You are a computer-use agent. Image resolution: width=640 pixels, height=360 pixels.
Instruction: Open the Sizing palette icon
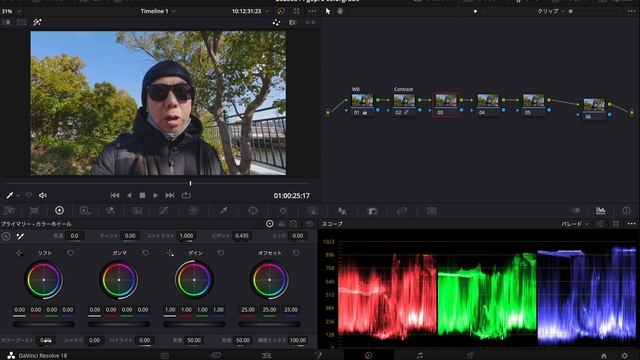(x=402, y=211)
